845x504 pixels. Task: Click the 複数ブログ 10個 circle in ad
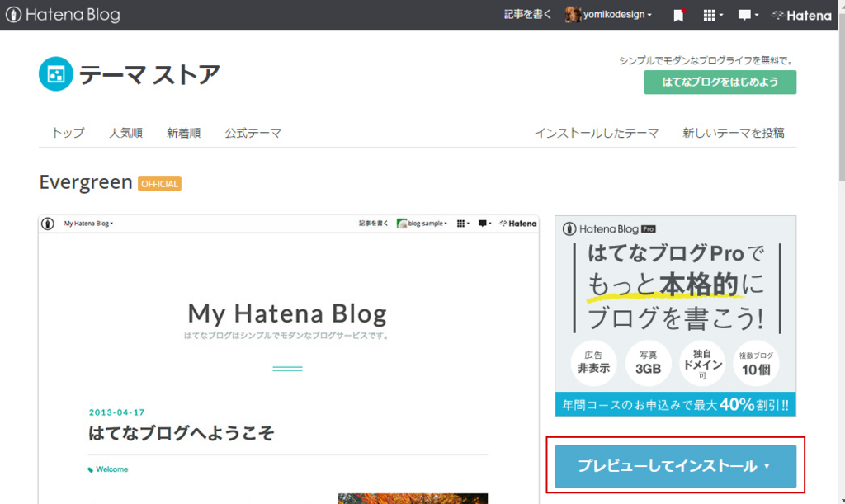(756, 363)
